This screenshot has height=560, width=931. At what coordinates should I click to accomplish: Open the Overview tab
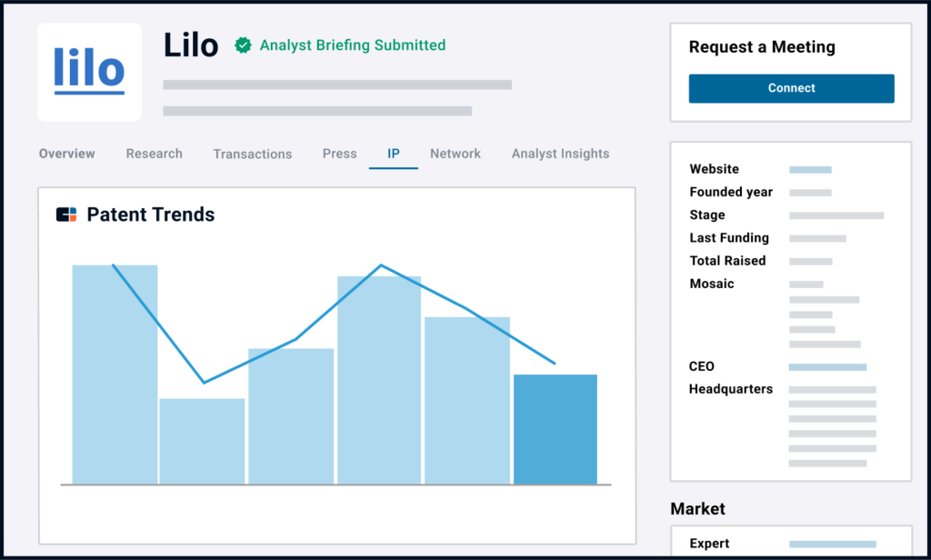[66, 154]
